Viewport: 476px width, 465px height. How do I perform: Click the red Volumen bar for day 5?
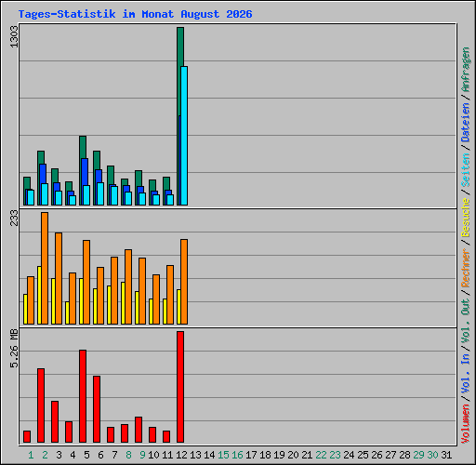(83, 396)
